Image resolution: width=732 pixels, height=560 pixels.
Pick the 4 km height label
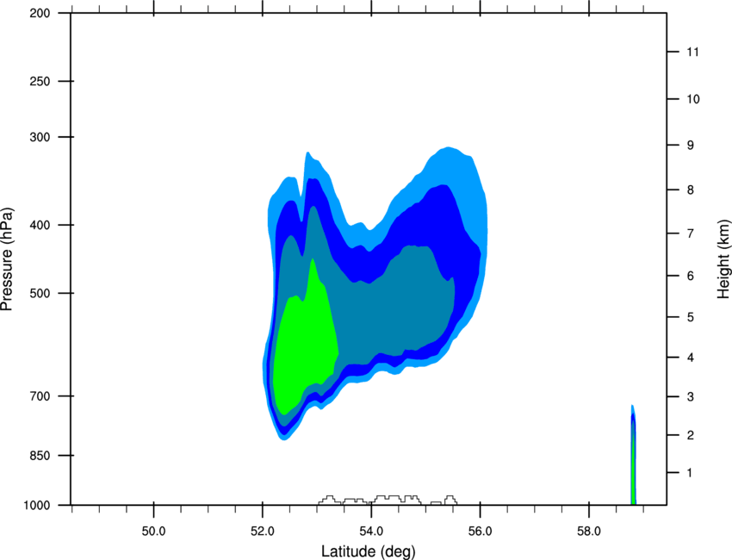(691, 358)
